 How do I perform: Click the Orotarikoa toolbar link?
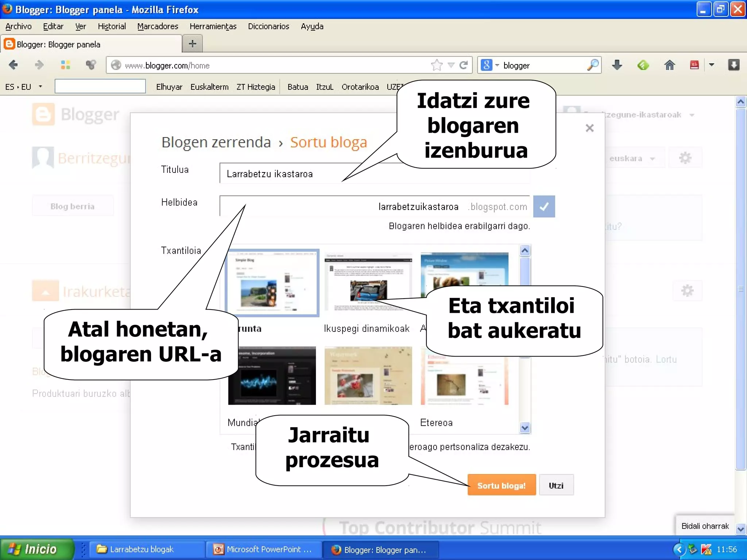pos(360,87)
